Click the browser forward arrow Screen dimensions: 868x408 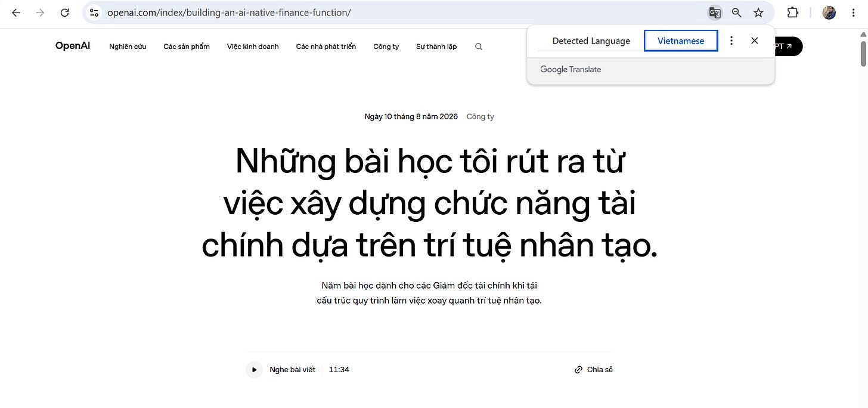[x=40, y=13]
